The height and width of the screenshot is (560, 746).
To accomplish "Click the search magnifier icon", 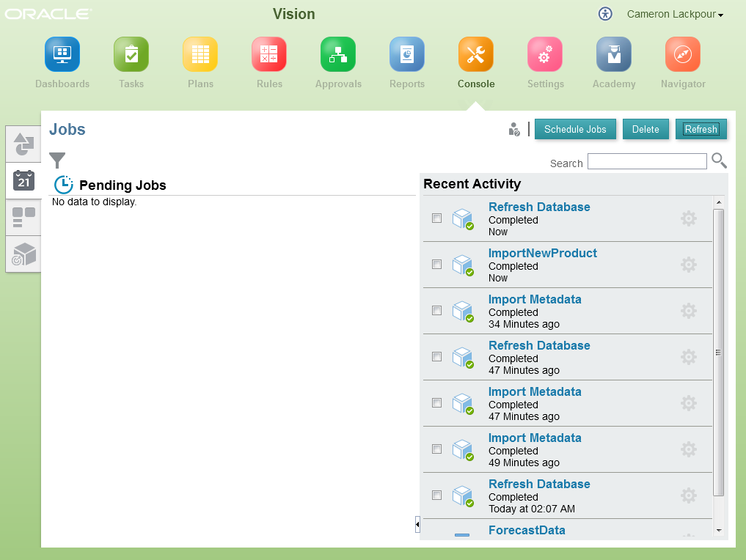I will click(719, 161).
